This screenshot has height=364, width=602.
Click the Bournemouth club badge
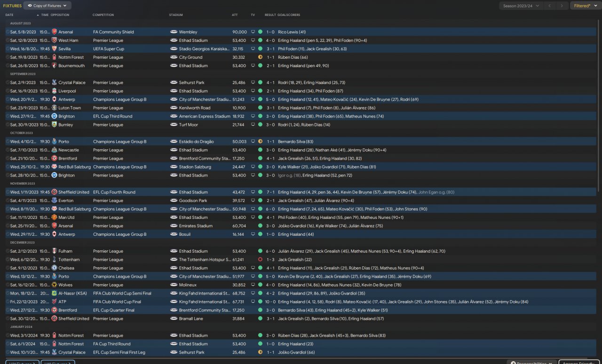54,66
